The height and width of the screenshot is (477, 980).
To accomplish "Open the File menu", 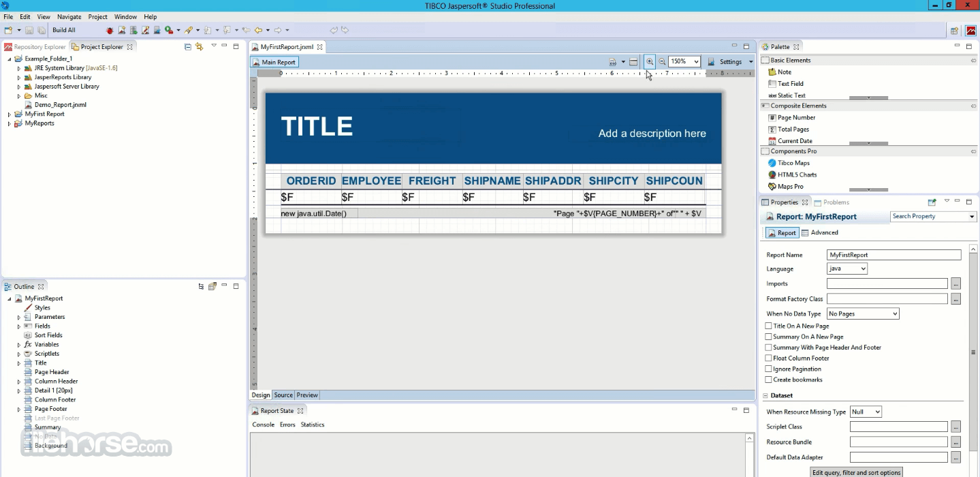I will tap(8, 16).
